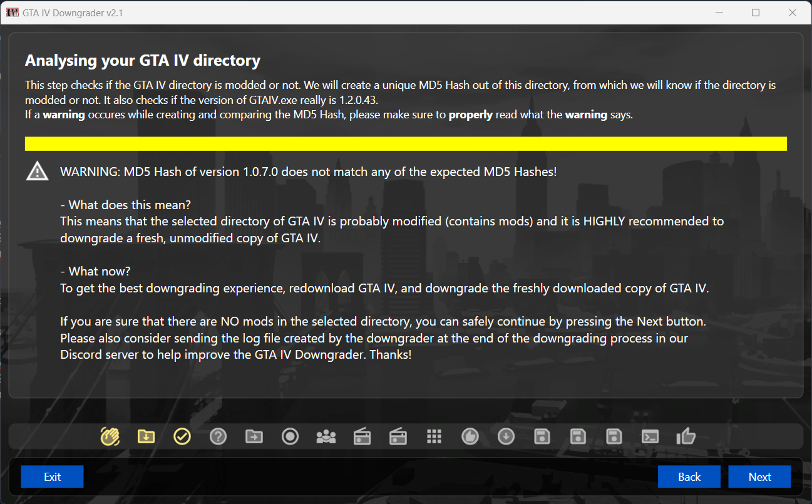Click the thumbs-up inside circle step icon

(x=470, y=436)
